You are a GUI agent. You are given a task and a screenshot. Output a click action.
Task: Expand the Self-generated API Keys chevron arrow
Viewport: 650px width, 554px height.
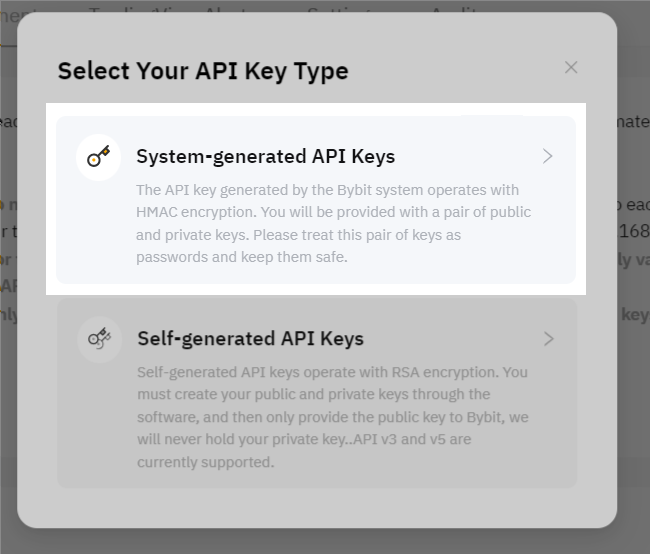(x=548, y=339)
